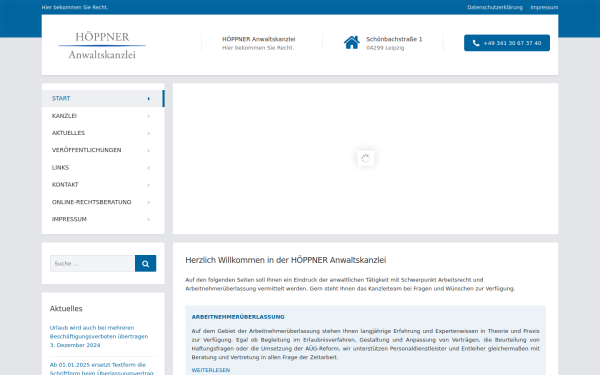Expand the arrow beside AKTUELLES
The width and height of the screenshot is (600, 375).
[x=148, y=133]
